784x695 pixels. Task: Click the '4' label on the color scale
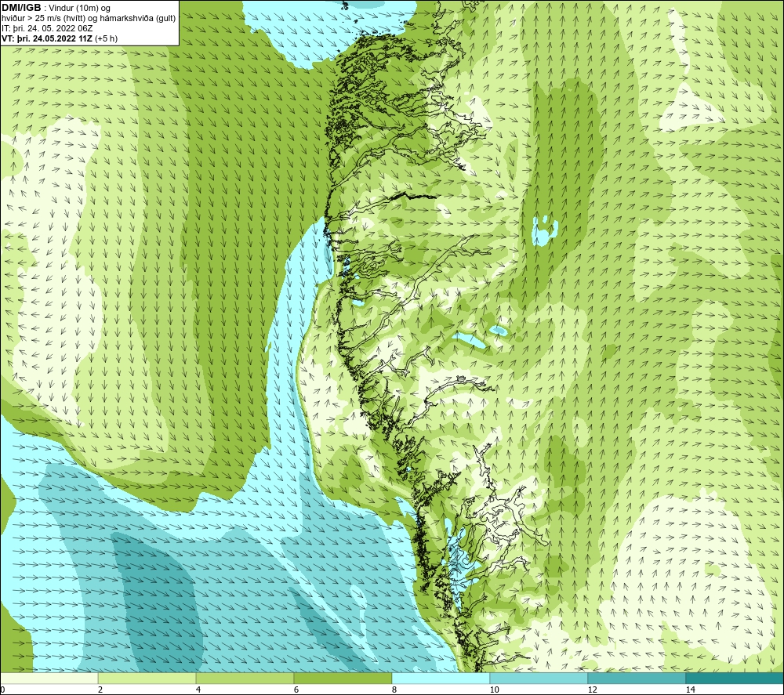coord(198,690)
